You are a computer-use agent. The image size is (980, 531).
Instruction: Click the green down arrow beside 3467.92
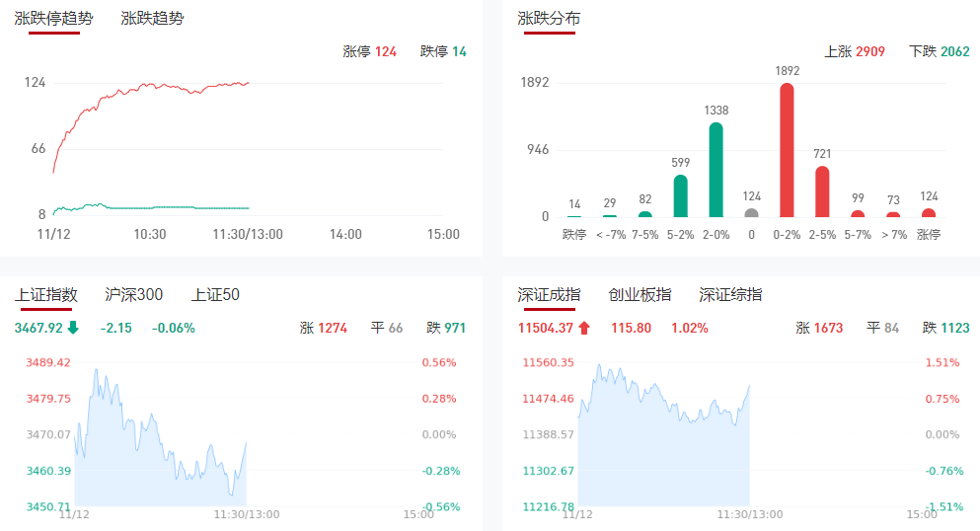[73, 328]
